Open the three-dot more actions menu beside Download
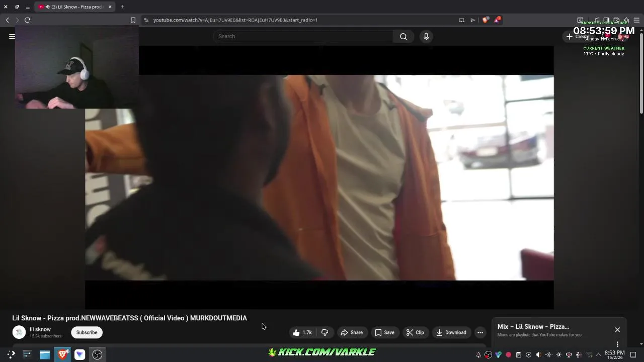Screen dimensions: 644x362 [x=480, y=332]
